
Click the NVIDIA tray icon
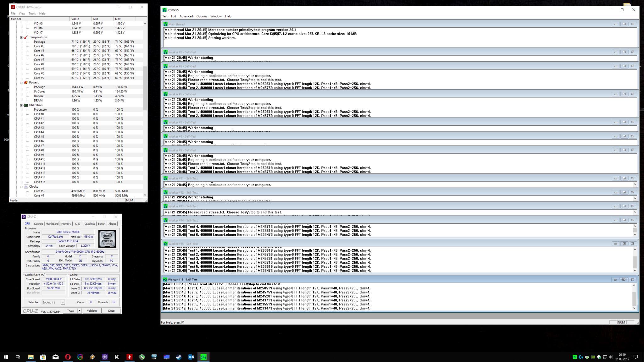click(x=593, y=357)
